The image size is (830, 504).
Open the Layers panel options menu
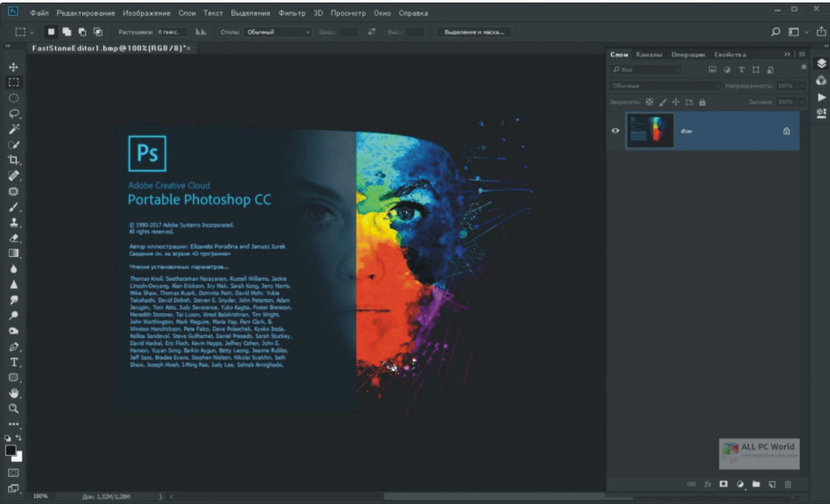[802, 54]
